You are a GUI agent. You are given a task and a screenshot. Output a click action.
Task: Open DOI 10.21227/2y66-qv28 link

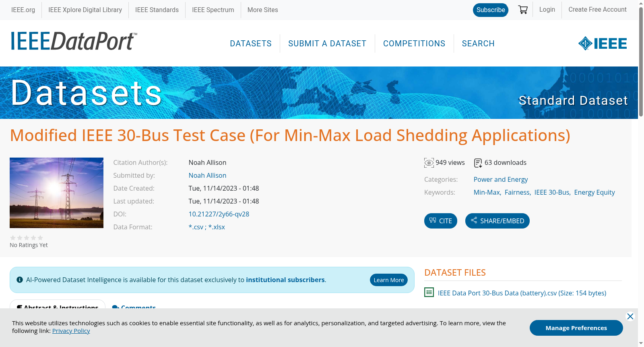(x=219, y=214)
